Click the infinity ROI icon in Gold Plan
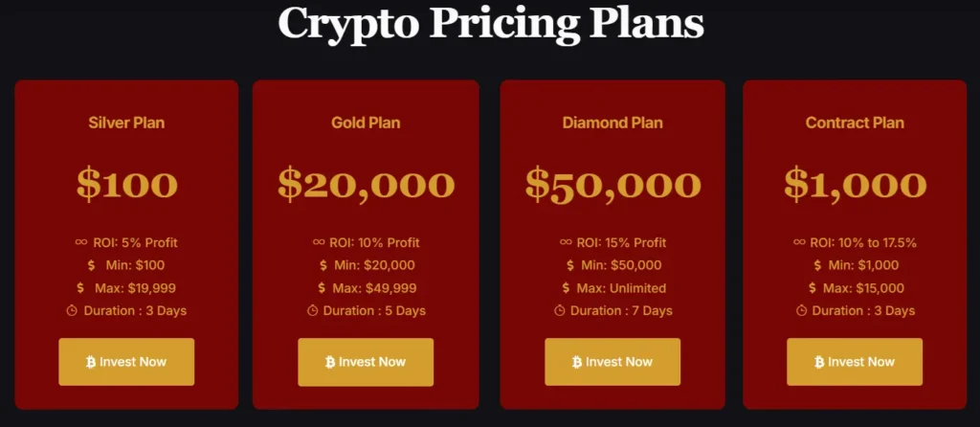Image resolution: width=980 pixels, height=427 pixels. [319, 242]
